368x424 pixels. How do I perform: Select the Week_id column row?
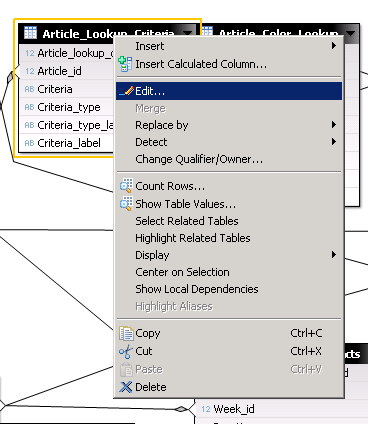[x=282, y=409]
